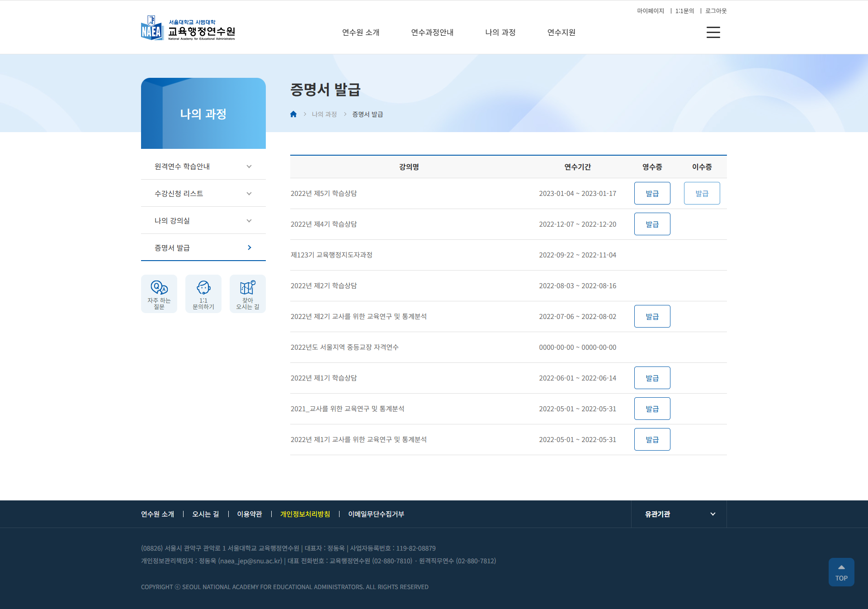The width and height of the screenshot is (868, 609).
Task: Open the 자주 하는 질문 FAQ icon
Action: (159, 294)
